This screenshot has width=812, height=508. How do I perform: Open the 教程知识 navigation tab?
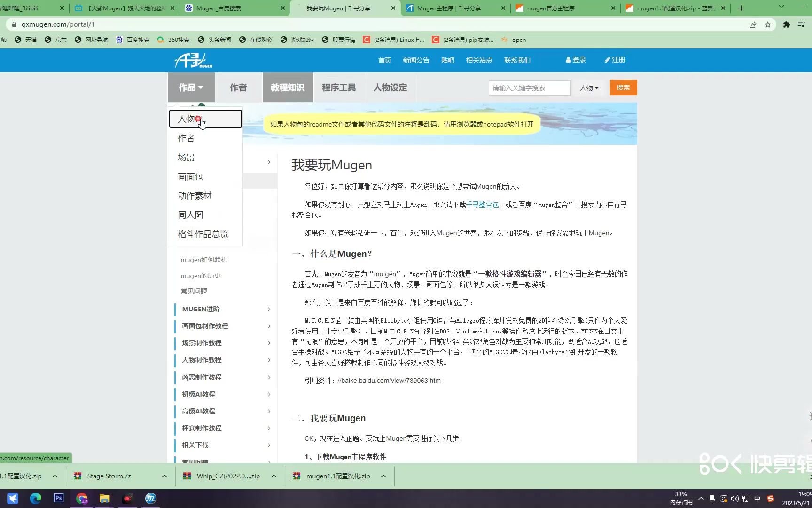(288, 87)
